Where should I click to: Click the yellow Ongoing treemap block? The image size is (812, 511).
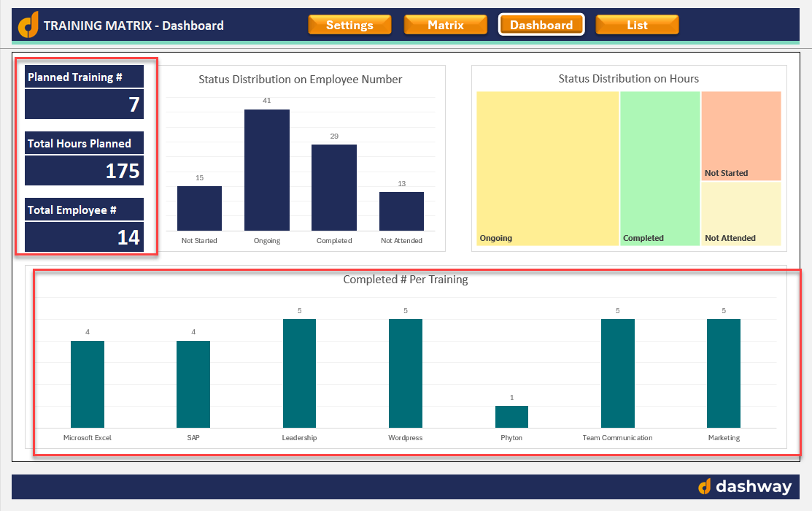pyautogui.click(x=548, y=169)
